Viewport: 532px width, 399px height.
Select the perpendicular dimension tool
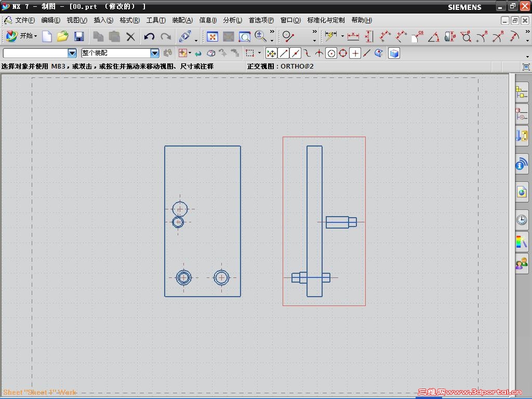click(401, 36)
